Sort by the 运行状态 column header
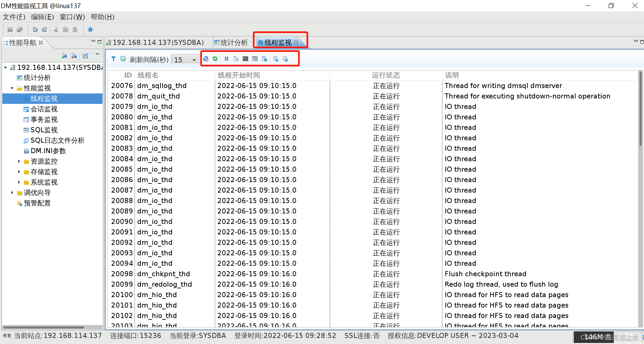Viewport: 644px width, 344px height. coord(386,75)
